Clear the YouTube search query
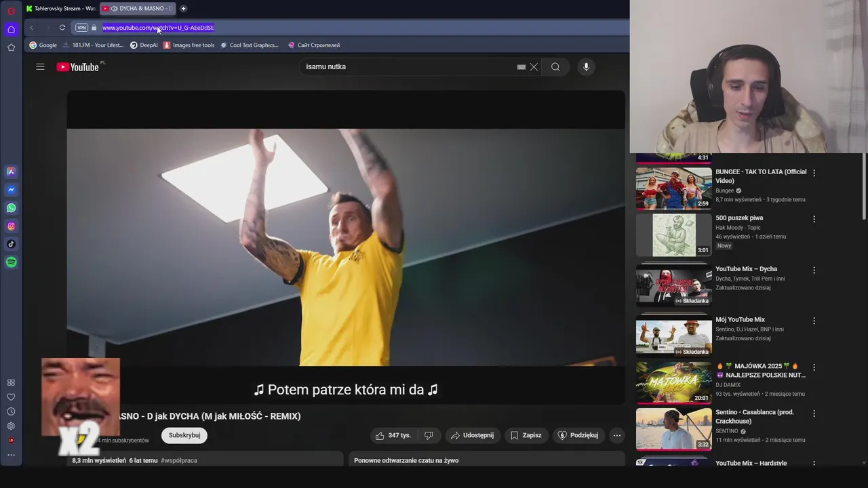 pyautogui.click(x=534, y=67)
